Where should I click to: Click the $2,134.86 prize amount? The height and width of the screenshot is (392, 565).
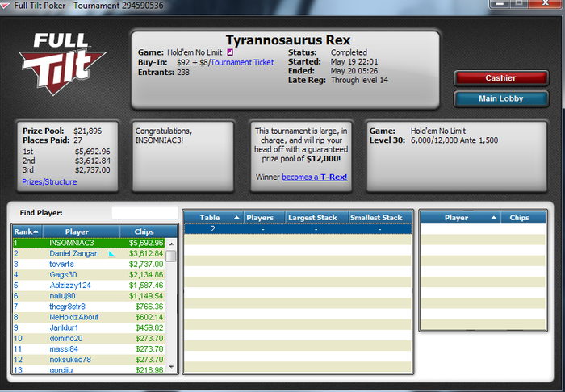pos(146,275)
